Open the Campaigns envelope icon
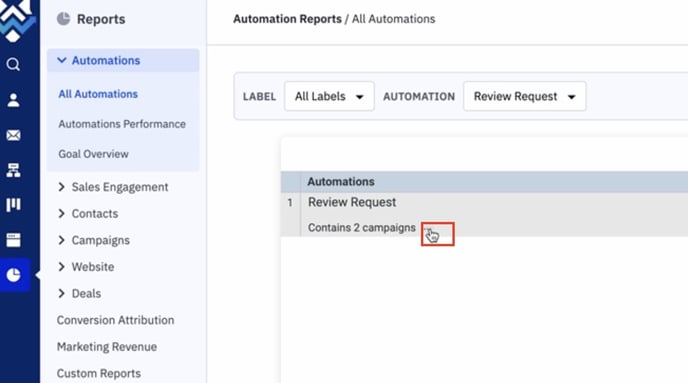This screenshot has height=383, width=688. click(13, 135)
